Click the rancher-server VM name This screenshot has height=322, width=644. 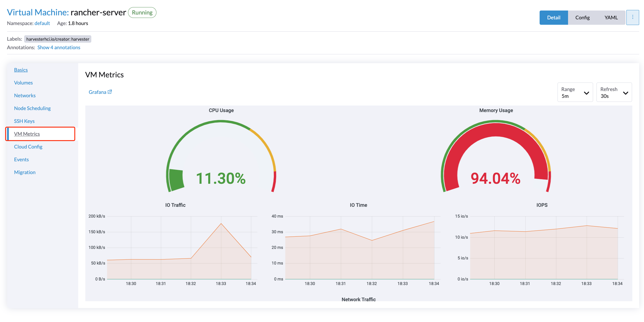pos(98,13)
